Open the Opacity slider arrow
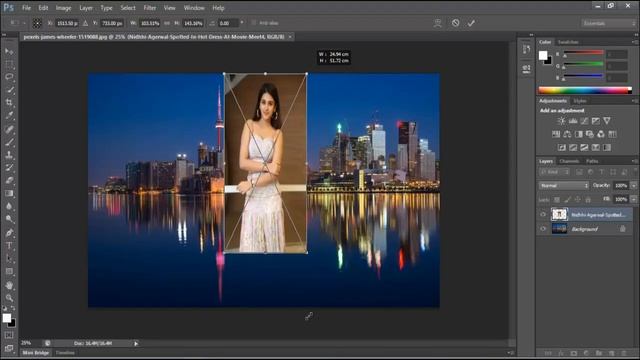Screen dimensions: 640x360 pos(633,186)
